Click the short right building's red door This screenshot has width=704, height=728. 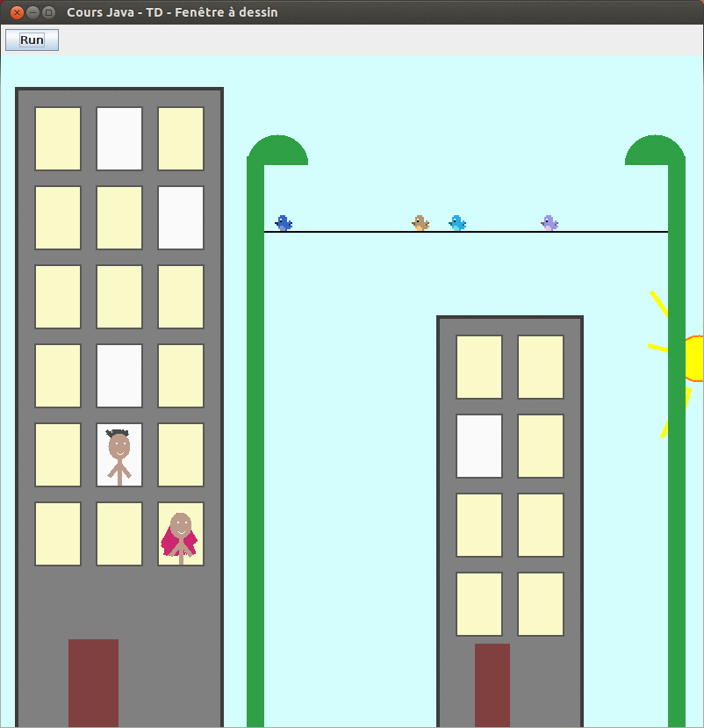[492, 685]
